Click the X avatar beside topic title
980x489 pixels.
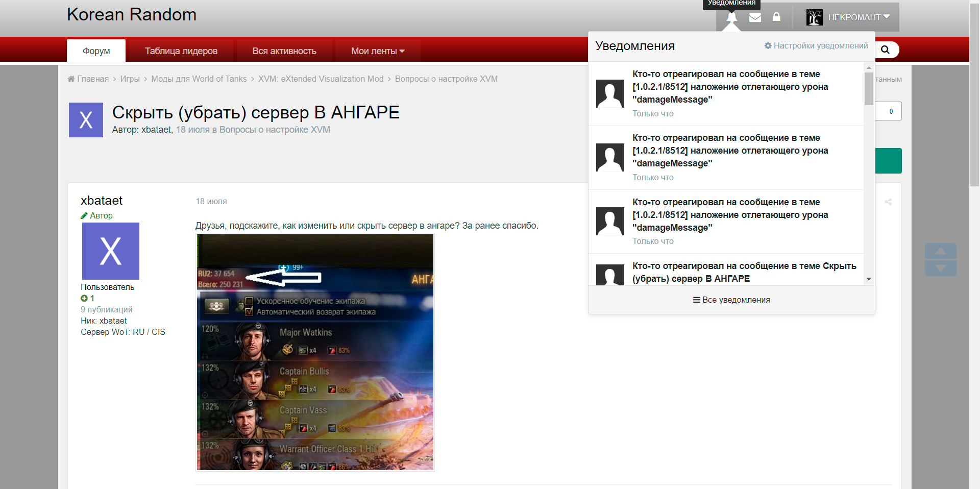coord(86,120)
